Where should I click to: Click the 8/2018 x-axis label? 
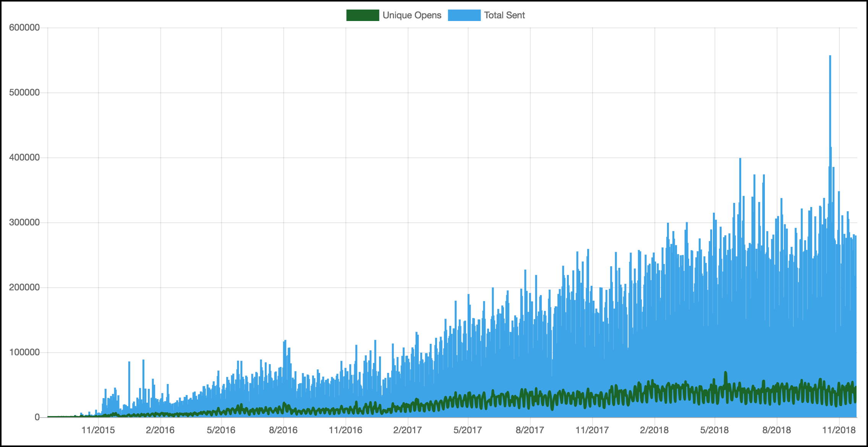coord(777,430)
